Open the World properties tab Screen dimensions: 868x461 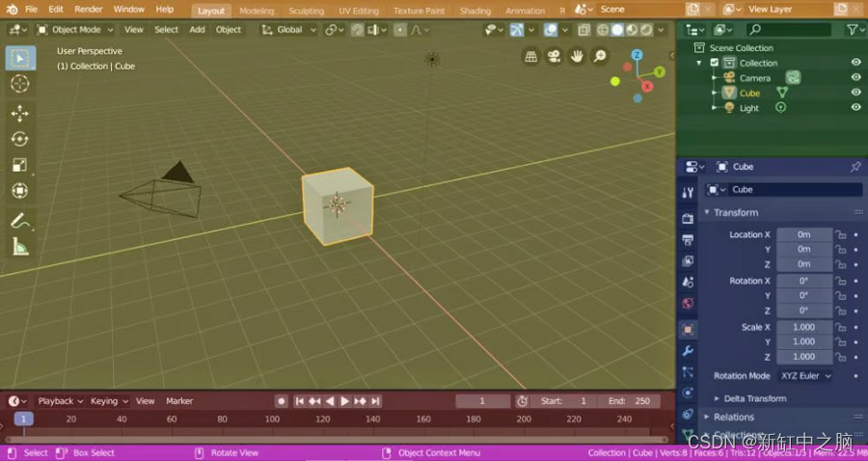pyautogui.click(x=688, y=303)
